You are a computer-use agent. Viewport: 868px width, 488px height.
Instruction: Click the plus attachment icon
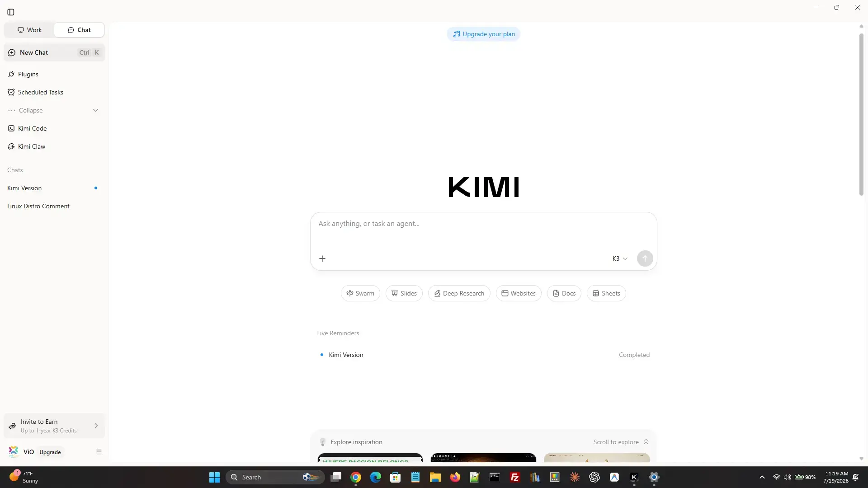(x=322, y=258)
